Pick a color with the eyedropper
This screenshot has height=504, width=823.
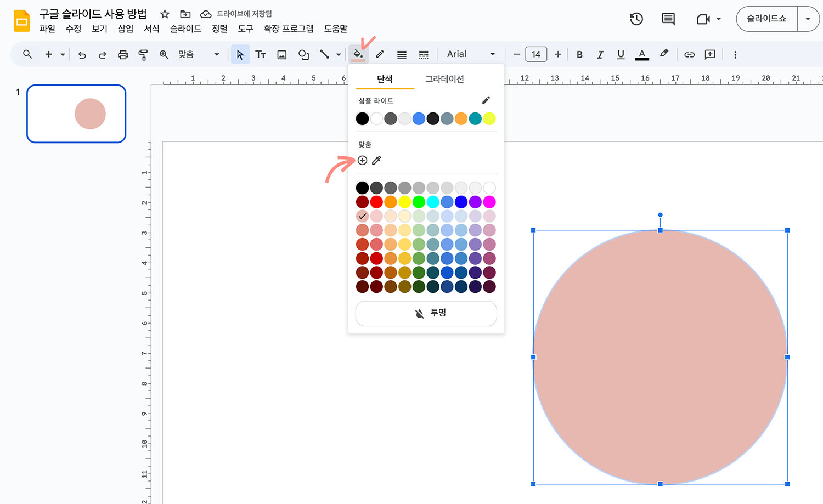click(x=376, y=160)
